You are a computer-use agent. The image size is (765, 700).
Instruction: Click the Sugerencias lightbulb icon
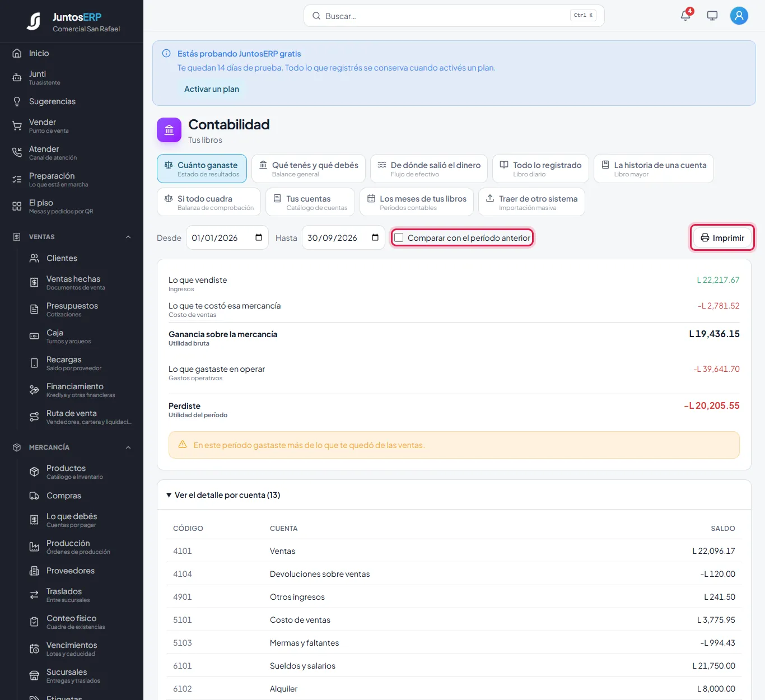(x=17, y=101)
